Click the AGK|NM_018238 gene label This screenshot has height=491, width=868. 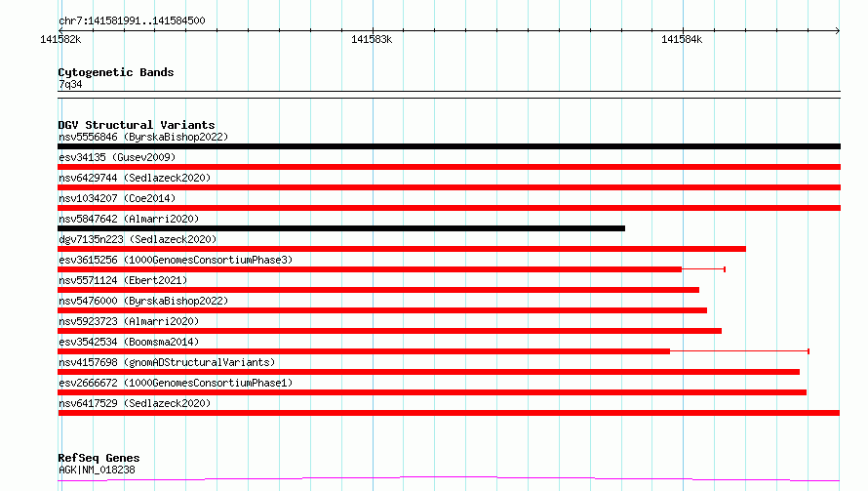pos(97,470)
